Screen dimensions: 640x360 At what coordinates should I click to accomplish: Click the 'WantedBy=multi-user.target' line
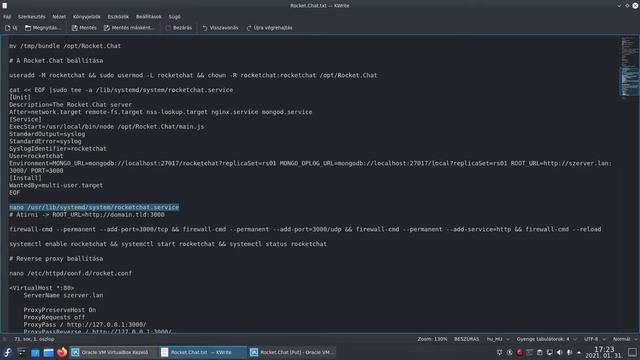56,186
